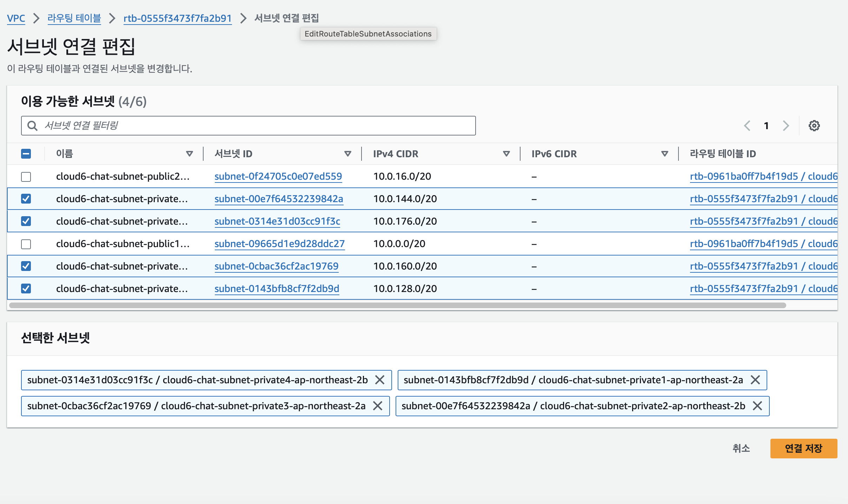Click the horizontal table scrollbar
Screen dimensions: 848x504
point(397,305)
